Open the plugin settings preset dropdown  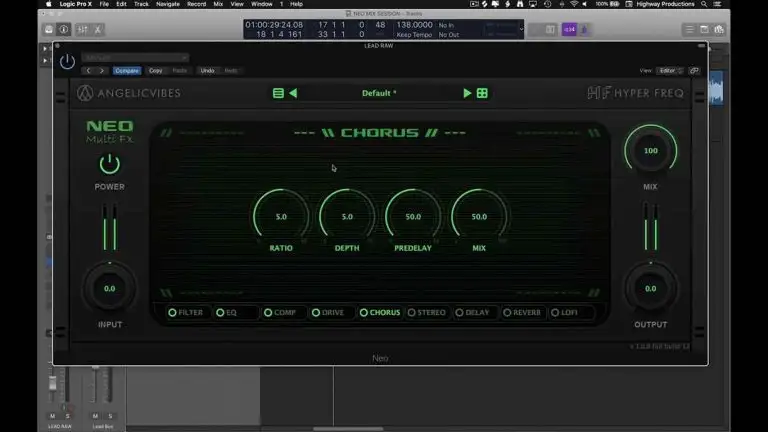coord(135,58)
